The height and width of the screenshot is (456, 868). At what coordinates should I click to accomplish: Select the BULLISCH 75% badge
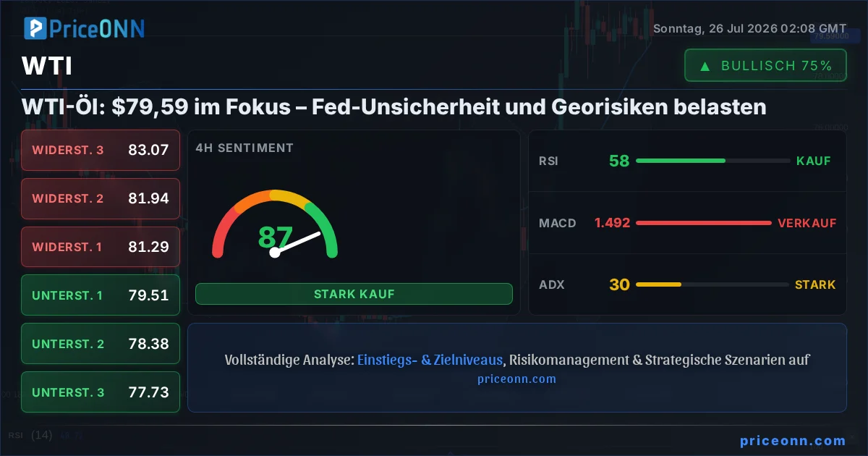765,66
